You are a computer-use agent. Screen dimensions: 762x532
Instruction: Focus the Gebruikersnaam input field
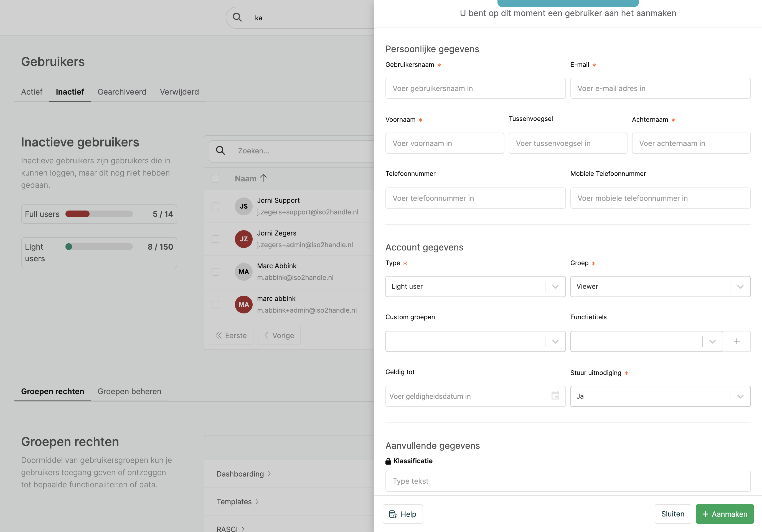click(x=475, y=88)
